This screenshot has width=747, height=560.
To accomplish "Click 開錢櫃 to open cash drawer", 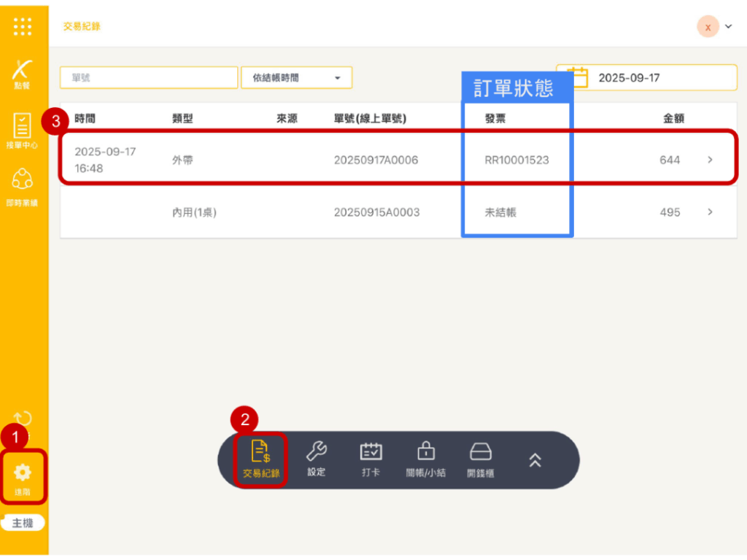I will point(480,460).
